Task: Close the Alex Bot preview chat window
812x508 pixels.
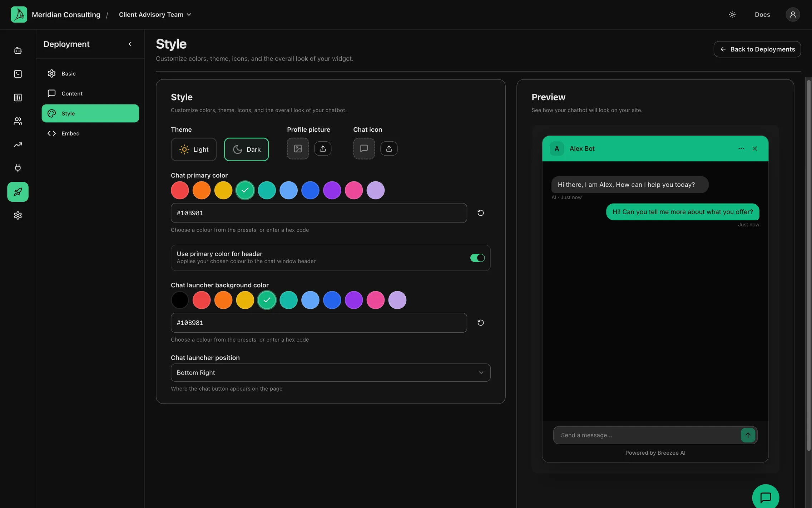Action: tap(755, 148)
